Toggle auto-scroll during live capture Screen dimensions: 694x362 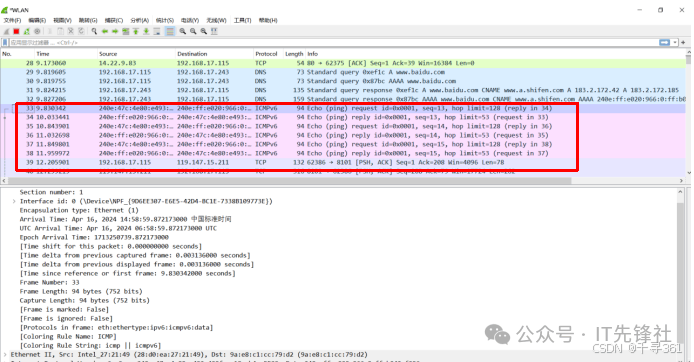tap(157, 31)
